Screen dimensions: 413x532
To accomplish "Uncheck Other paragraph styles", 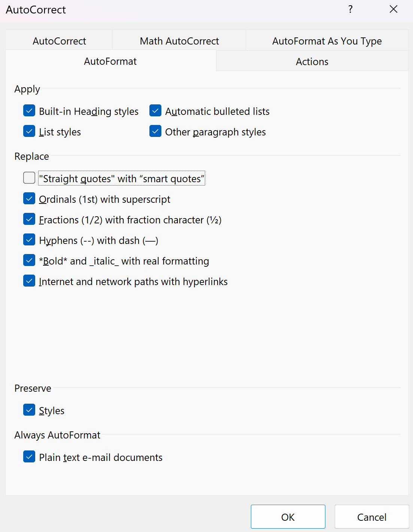I will tap(155, 132).
